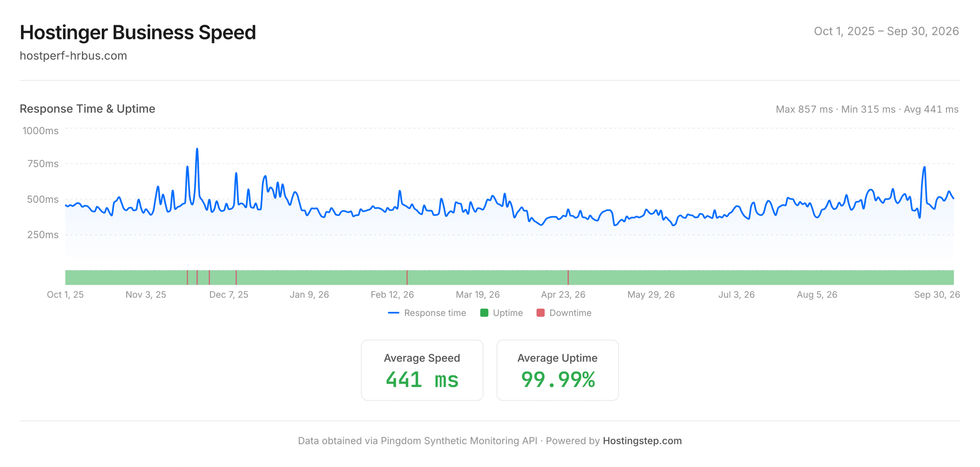Viewport: 980px width, 467px height.
Task: Click the hostperf-hrbus.com domain text
Action: [73, 56]
